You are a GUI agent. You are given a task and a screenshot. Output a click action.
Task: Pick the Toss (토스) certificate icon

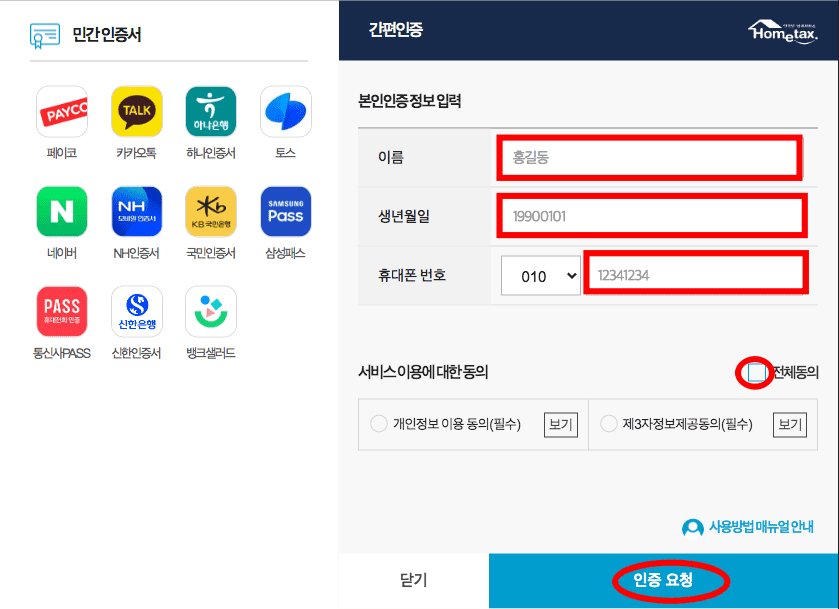pos(286,111)
